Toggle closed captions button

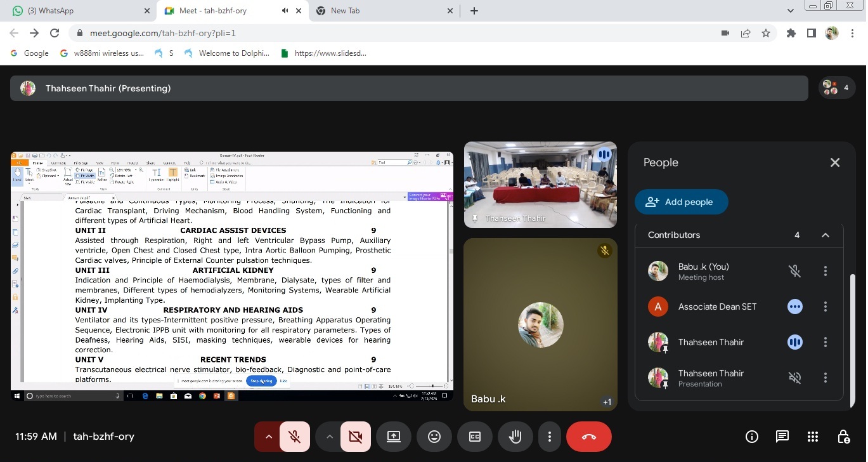[475, 437]
